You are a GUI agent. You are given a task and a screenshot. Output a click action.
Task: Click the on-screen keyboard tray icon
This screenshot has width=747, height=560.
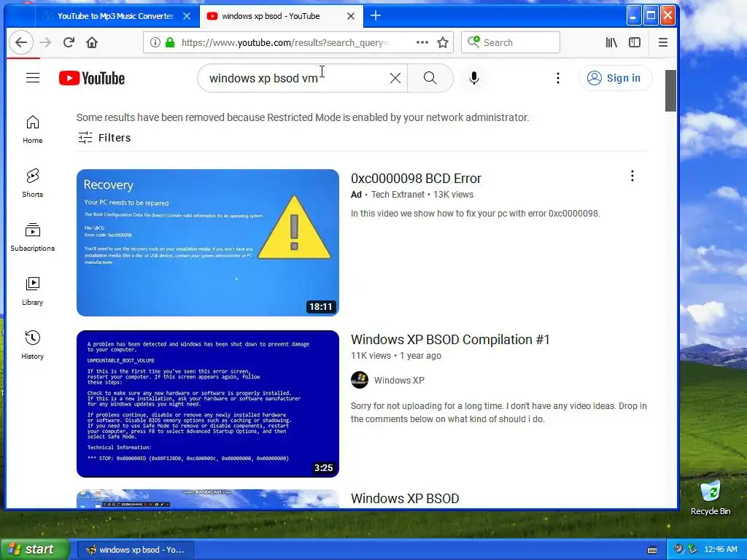coord(651,550)
